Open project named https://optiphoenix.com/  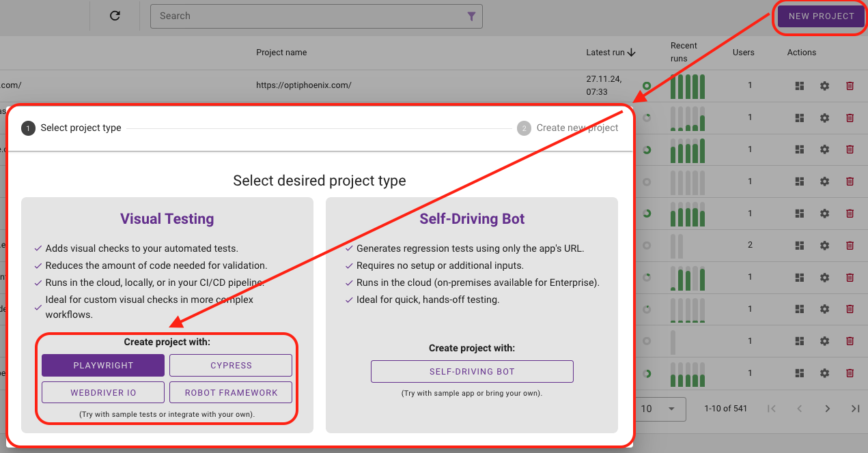(x=304, y=85)
